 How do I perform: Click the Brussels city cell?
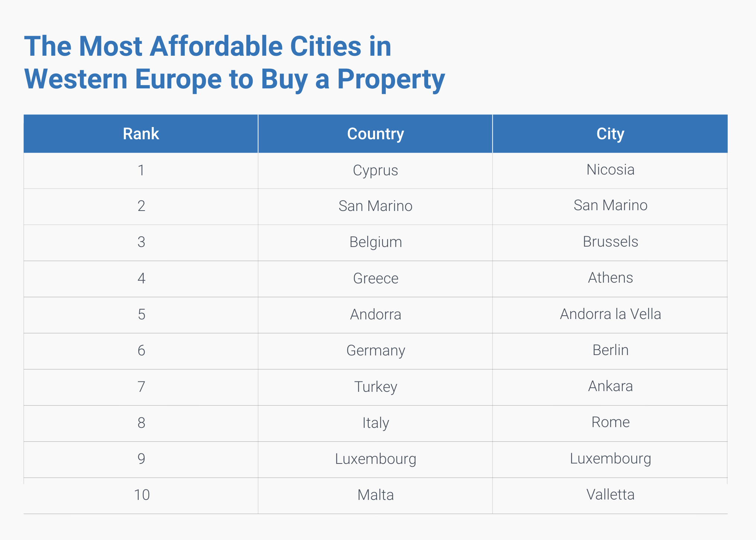pyautogui.click(x=610, y=242)
